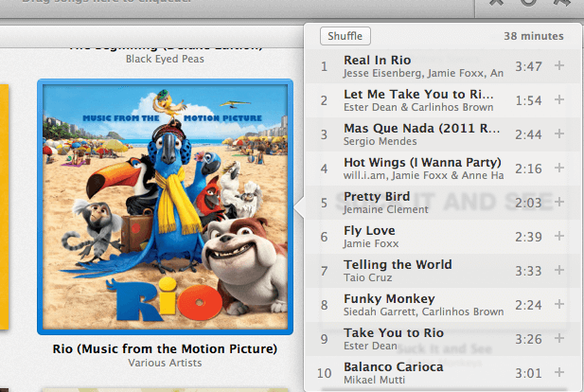Click duration 3:26 of Take You to Rio
This screenshot has height=392, width=584.
coord(528,339)
